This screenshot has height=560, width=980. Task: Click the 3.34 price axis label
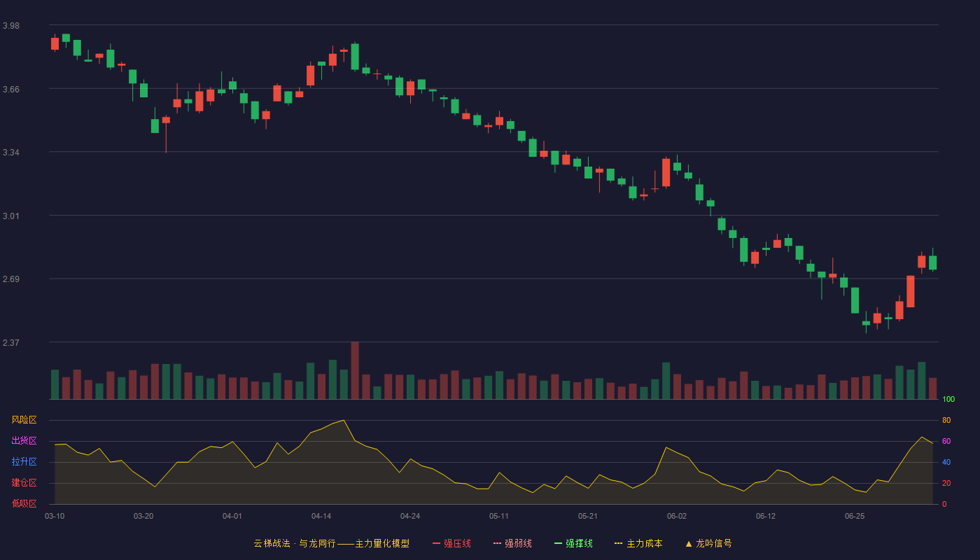tap(11, 153)
